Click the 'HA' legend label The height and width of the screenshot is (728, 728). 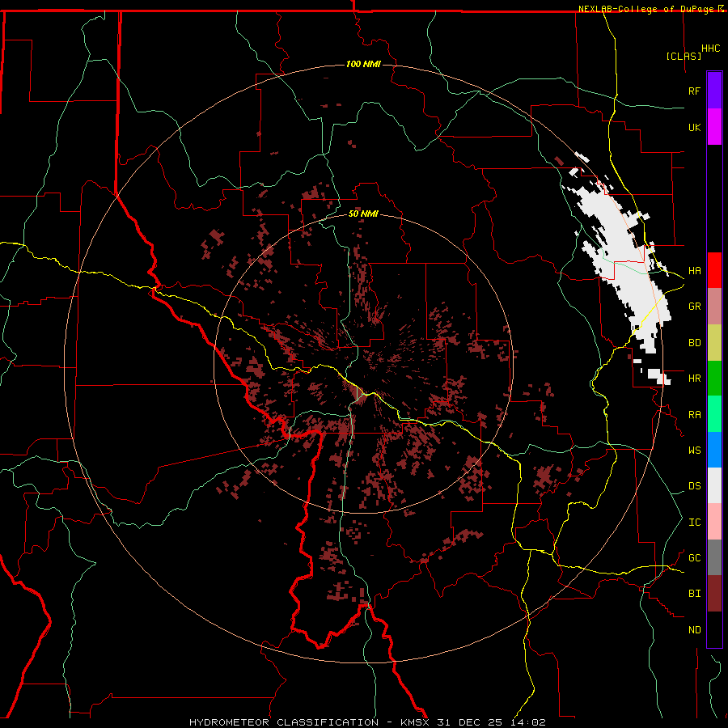(x=694, y=271)
